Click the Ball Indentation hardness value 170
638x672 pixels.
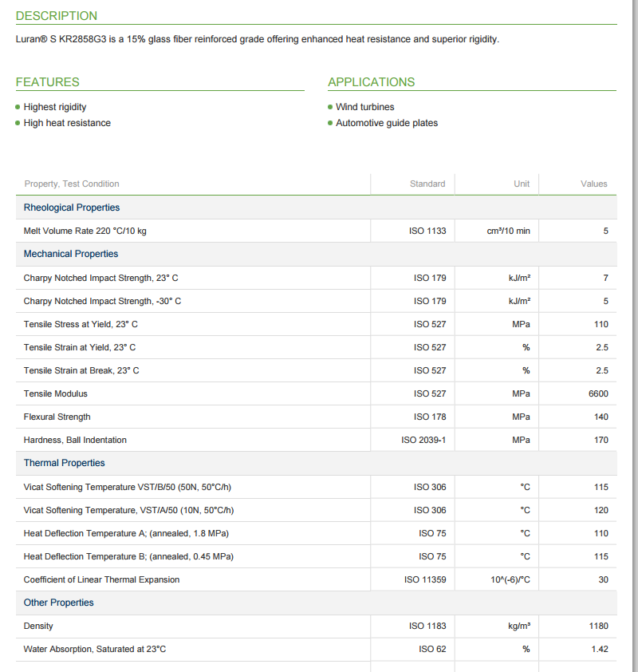coord(601,440)
